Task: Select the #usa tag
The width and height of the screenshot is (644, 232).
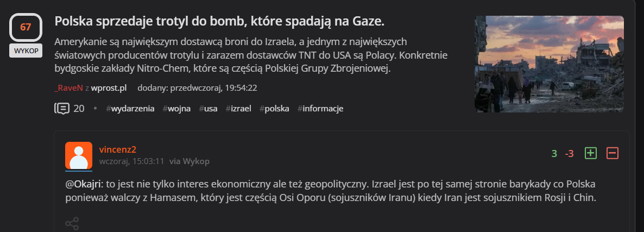Action: [x=208, y=109]
